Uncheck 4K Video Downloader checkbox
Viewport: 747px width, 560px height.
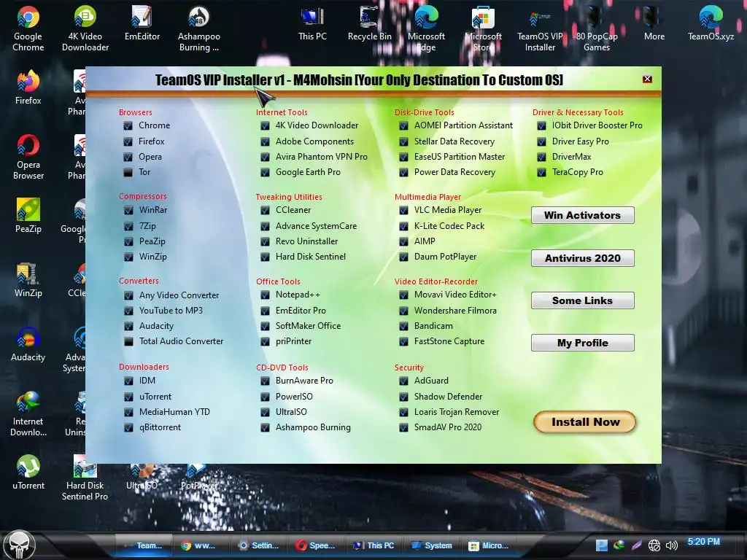(x=265, y=125)
